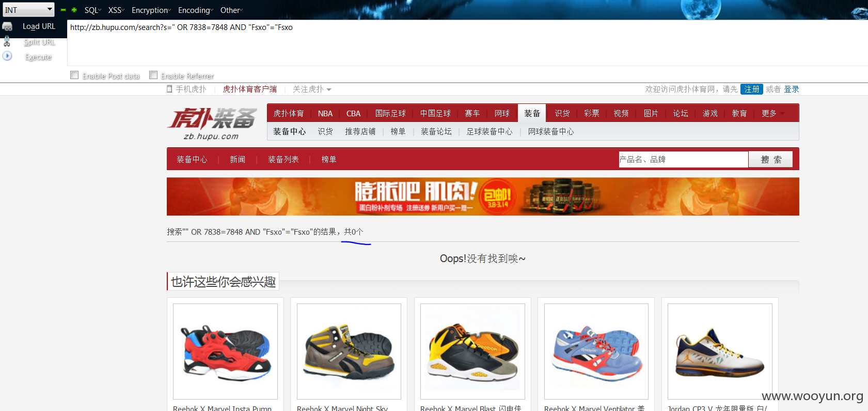Click the green minus icon in HackBar
The width and height of the screenshot is (868, 411).
coord(63,10)
